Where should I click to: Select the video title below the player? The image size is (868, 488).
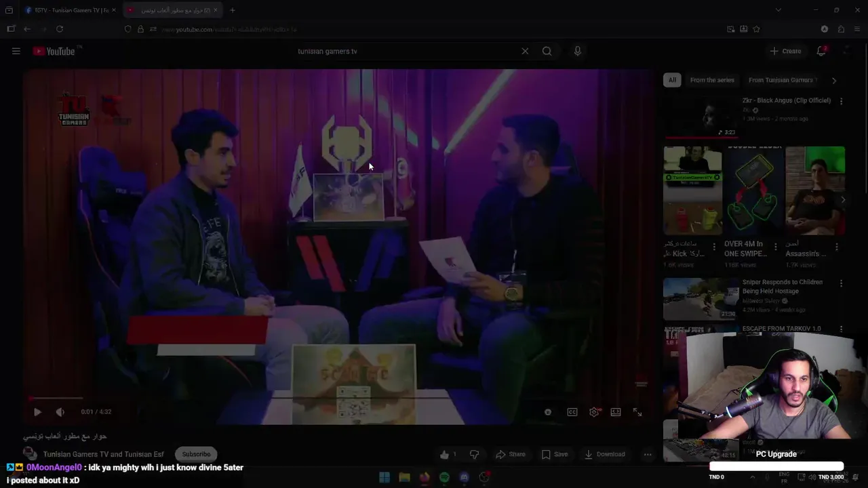(65, 436)
